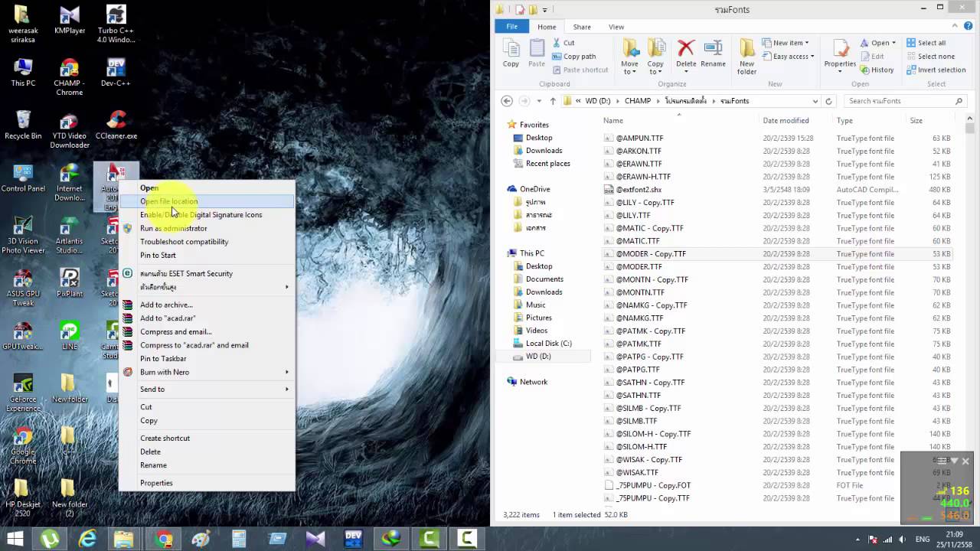Open the New item dropdown
Screen dimensions: 980x551
click(786, 43)
